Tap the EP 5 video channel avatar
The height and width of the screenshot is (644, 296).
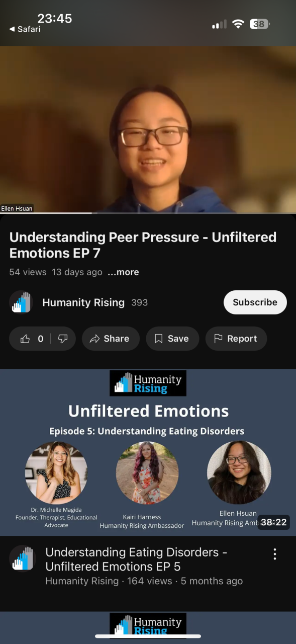pos(22,558)
